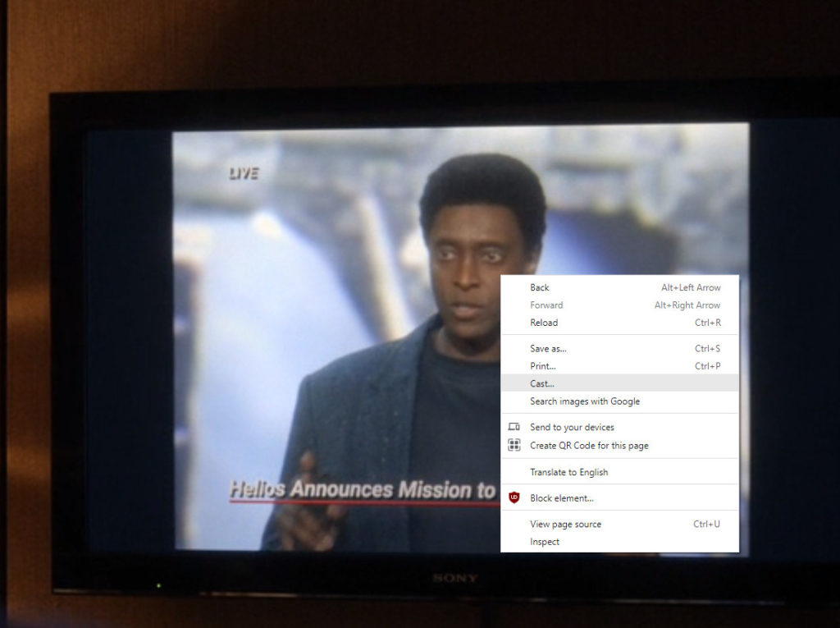This screenshot has height=628, width=840.
Task: Choose Back from the context menu
Action: [540, 287]
